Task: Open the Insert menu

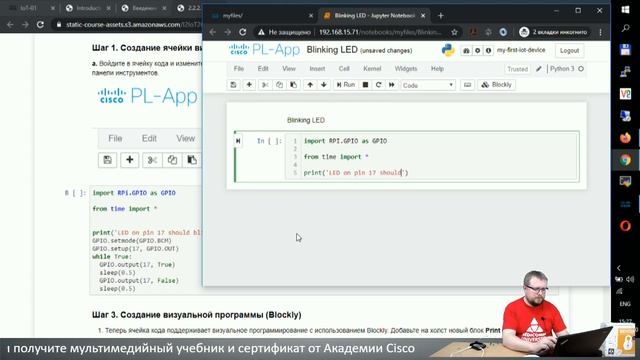Action: point(317,69)
